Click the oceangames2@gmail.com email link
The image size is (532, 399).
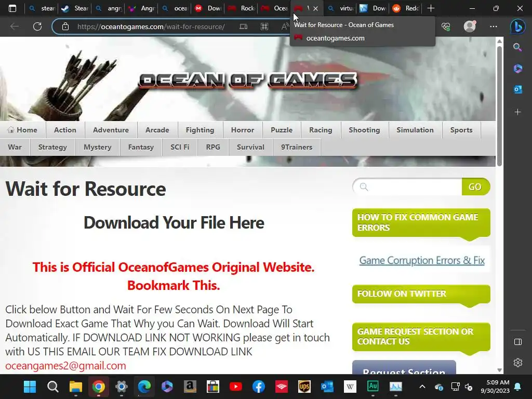tap(65, 366)
